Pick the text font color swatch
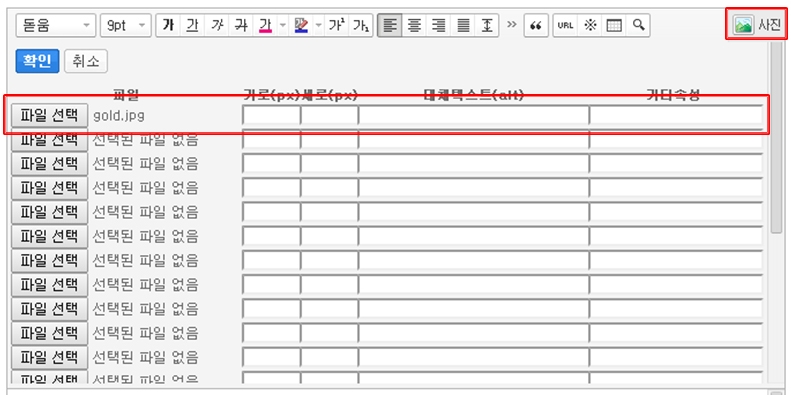This screenshot has width=791, height=395. tap(265, 25)
